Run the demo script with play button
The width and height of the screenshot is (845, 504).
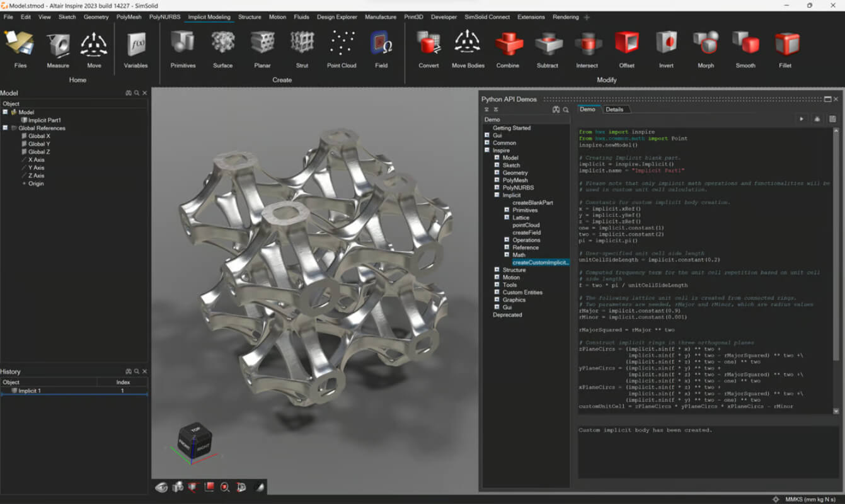tap(802, 119)
